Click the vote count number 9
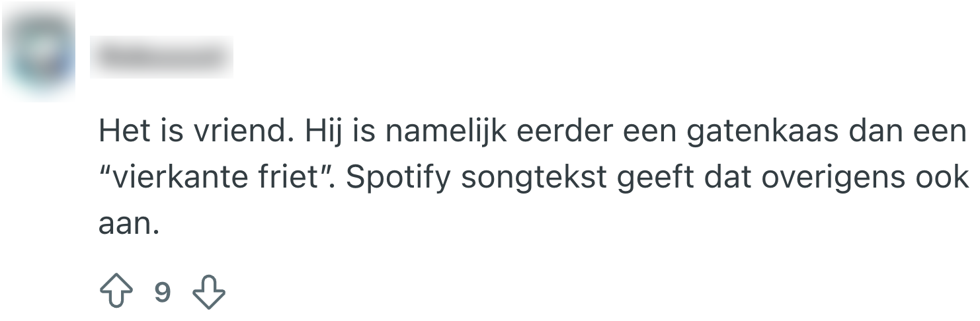980x321 pixels. coord(162,292)
